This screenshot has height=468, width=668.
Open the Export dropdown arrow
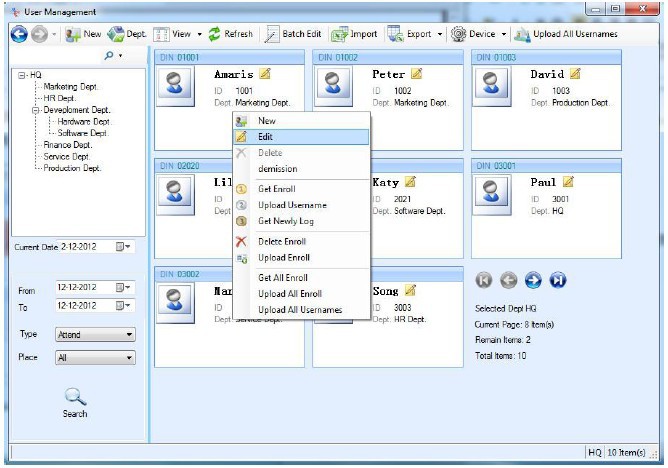click(440, 34)
